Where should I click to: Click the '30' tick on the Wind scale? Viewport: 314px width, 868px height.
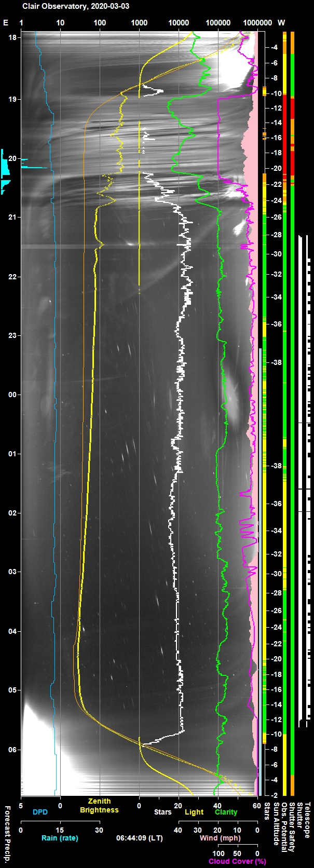point(198,830)
